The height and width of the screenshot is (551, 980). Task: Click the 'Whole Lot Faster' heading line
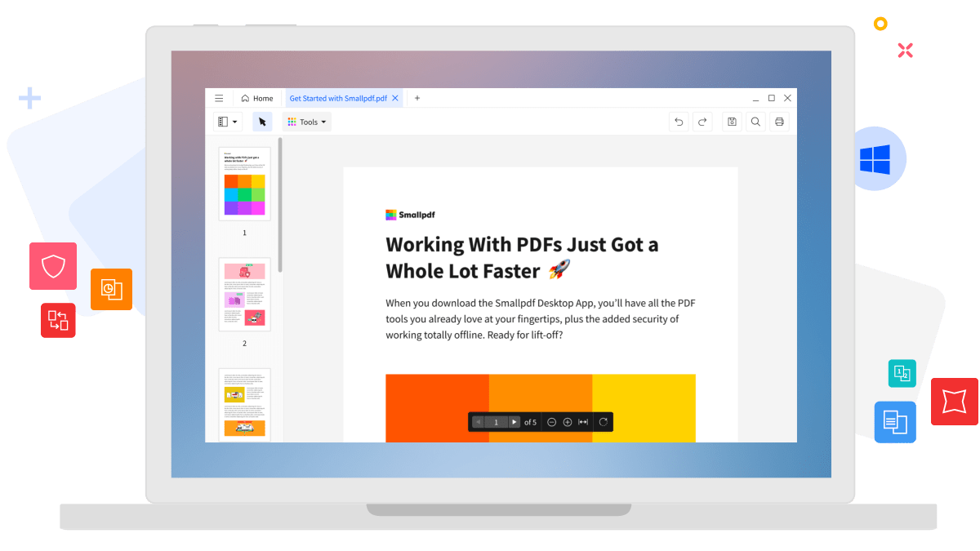pos(478,271)
